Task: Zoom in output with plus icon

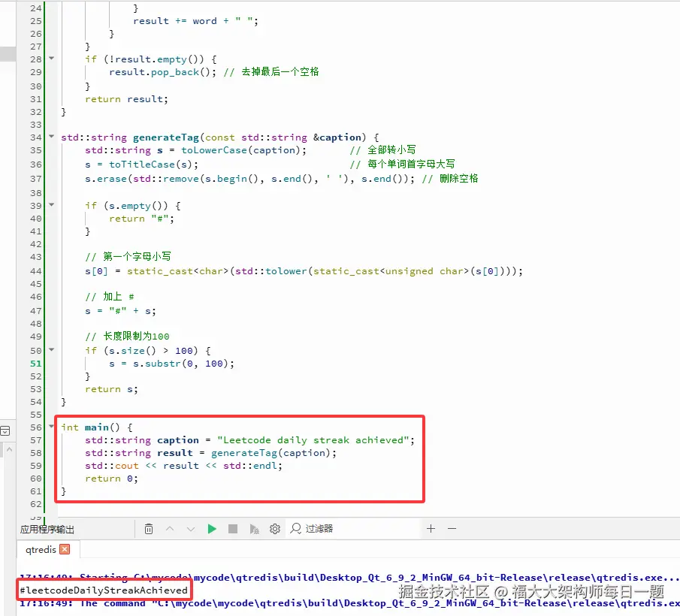Action: (431, 528)
